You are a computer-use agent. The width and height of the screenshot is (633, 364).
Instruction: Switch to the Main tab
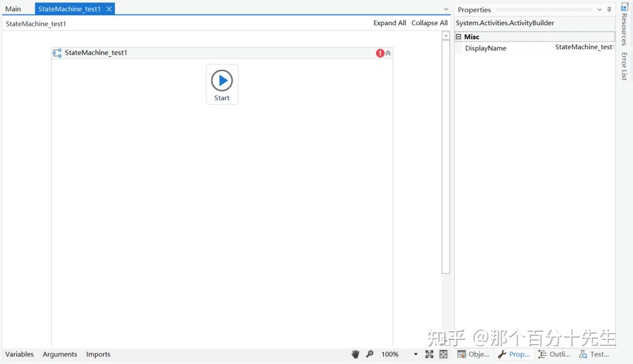click(13, 8)
